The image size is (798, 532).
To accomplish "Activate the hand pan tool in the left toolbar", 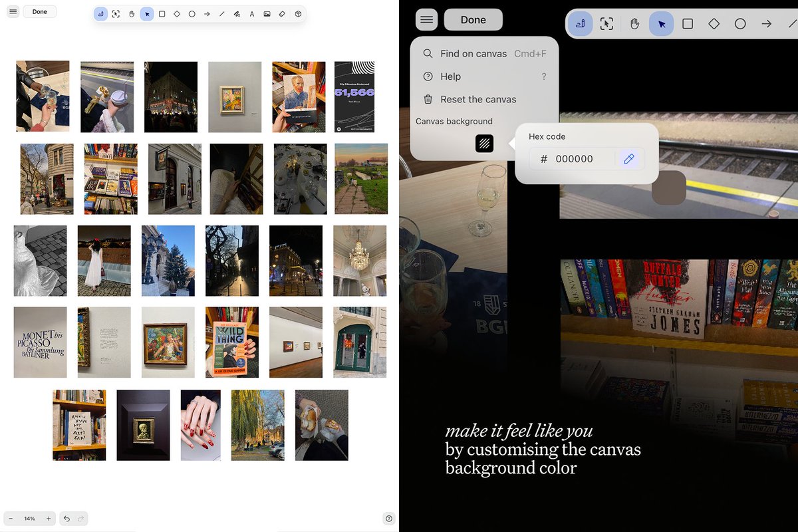I will pyautogui.click(x=132, y=14).
